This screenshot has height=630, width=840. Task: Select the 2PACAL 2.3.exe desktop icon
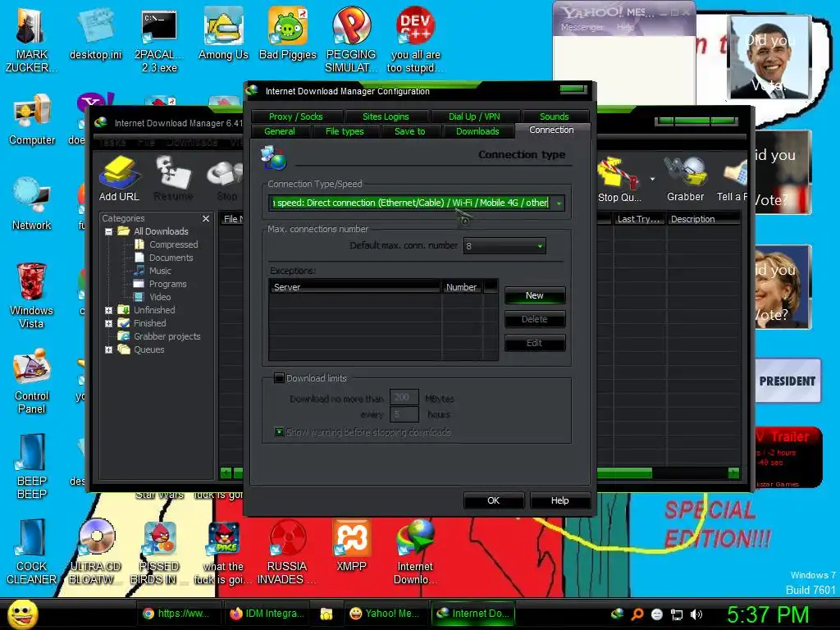pos(159,39)
